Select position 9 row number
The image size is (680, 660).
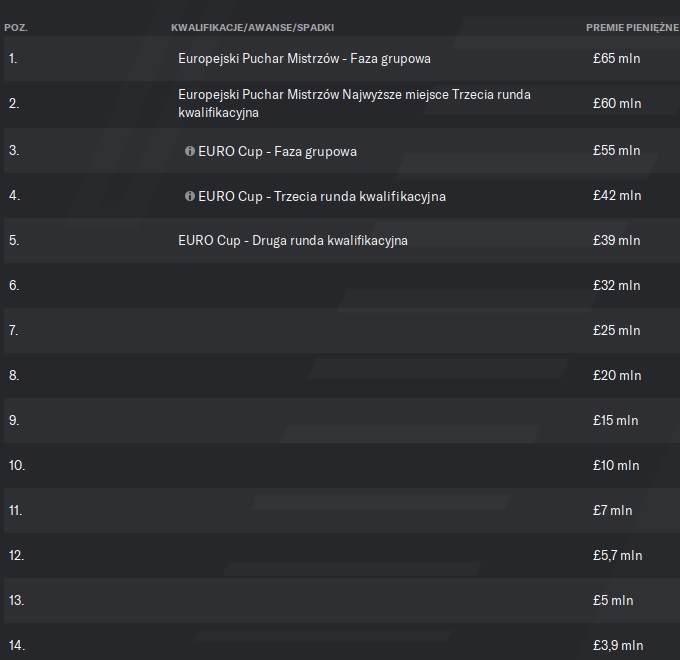click(x=14, y=420)
